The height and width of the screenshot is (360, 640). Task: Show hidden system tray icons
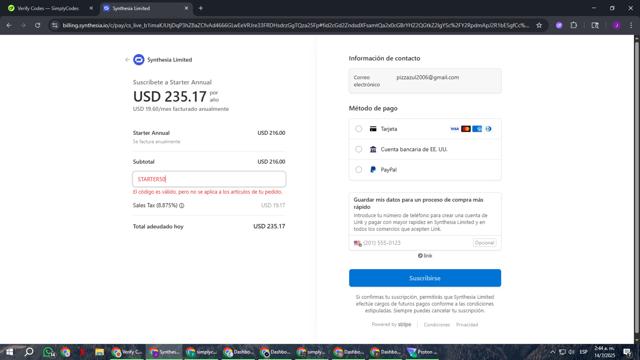tap(552, 352)
